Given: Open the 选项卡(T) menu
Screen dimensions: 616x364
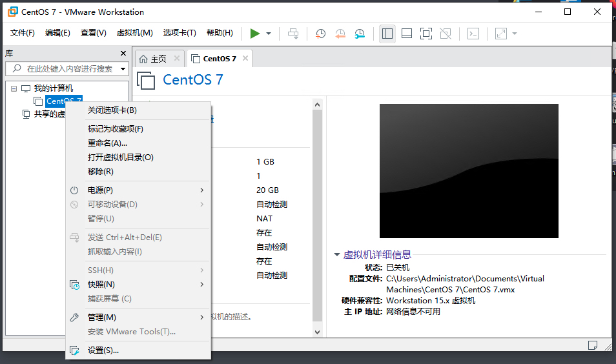Looking at the screenshot, I should click(180, 33).
